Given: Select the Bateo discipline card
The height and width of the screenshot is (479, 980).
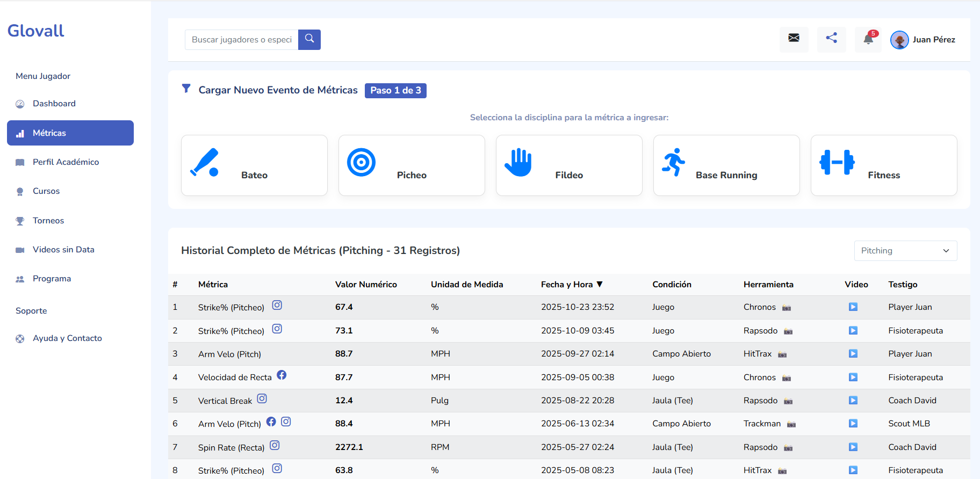Looking at the screenshot, I should 254,165.
